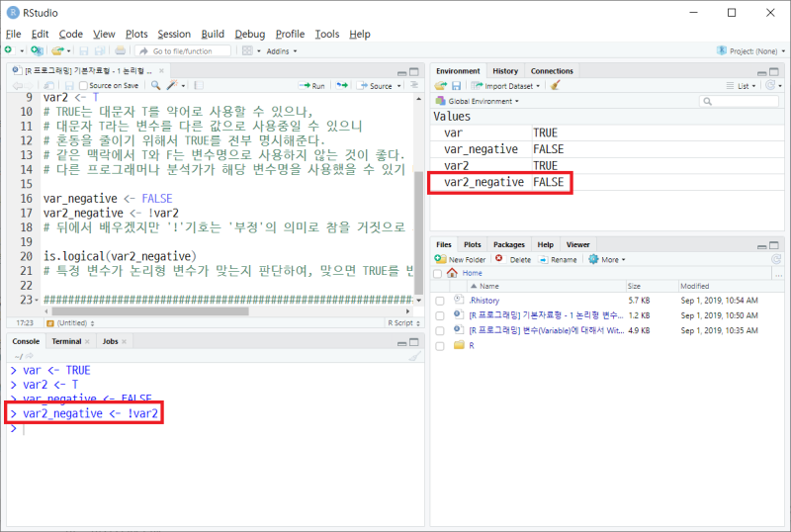Switch to the Plots tab

pyautogui.click(x=473, y=245)
